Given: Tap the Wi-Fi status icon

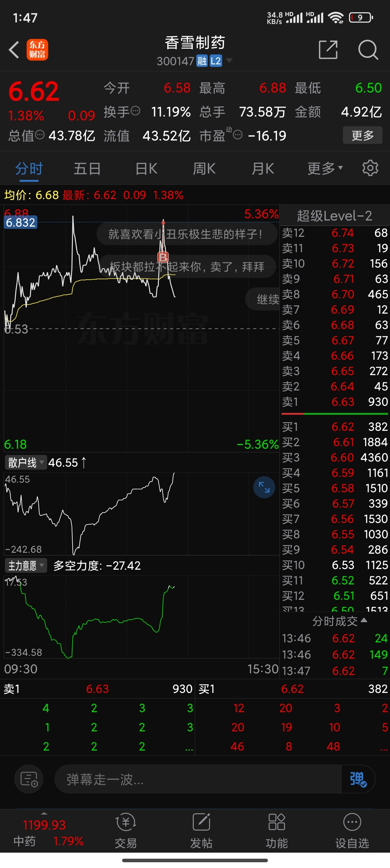Looking at the screenshot, I should (336, 17).
